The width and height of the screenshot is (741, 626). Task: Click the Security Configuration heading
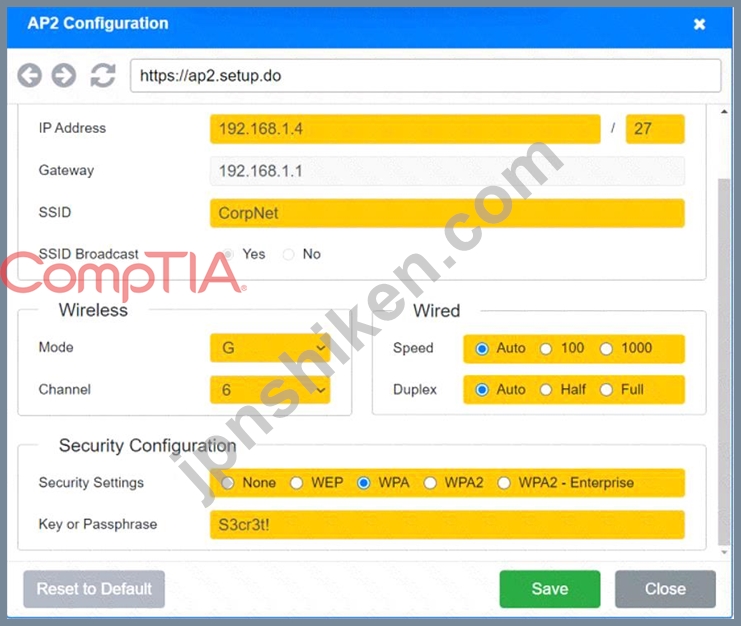[x=147, y=446]
